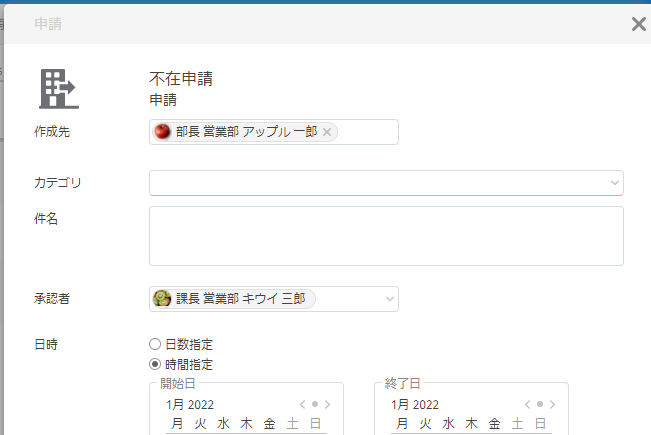Go to next month in 終了日 calendar

pyautogui.click(x=552, y=404)
